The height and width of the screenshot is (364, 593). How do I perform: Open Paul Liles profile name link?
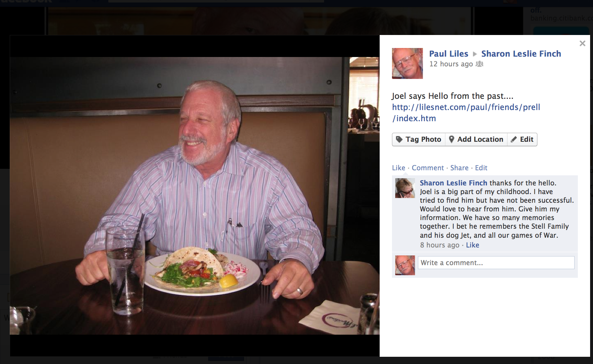(x=448, y=54)
